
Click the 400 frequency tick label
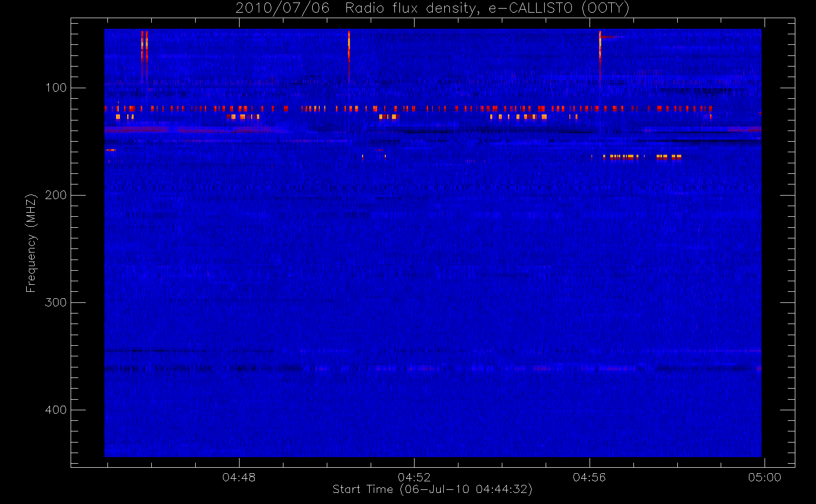(x=55, y=410)
